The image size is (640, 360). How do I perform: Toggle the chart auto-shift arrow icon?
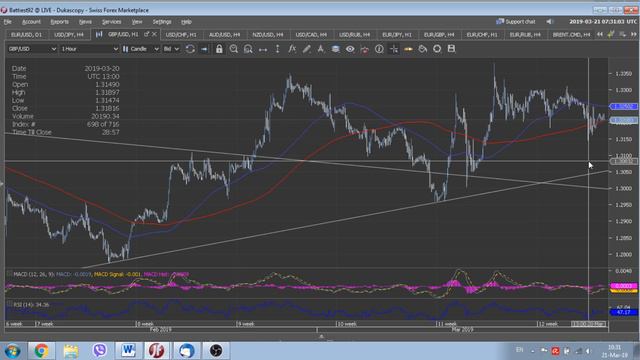click(x=204, y=49)
